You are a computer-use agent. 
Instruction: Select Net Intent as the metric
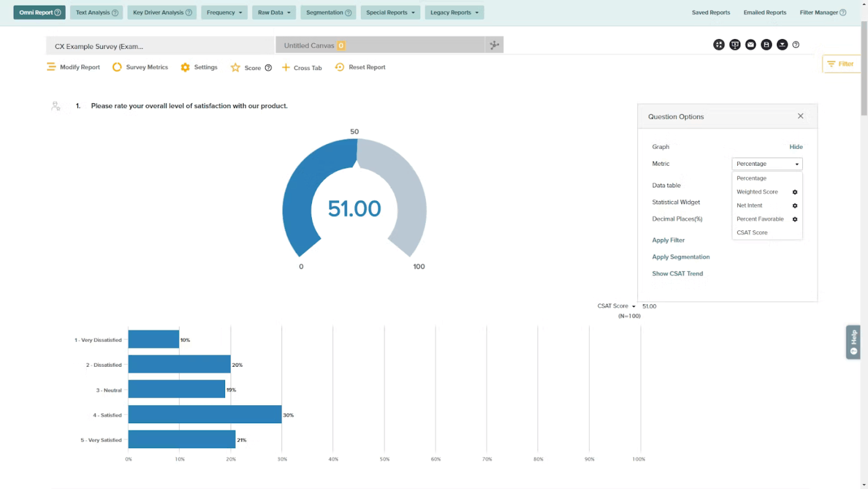click(750, 205)
